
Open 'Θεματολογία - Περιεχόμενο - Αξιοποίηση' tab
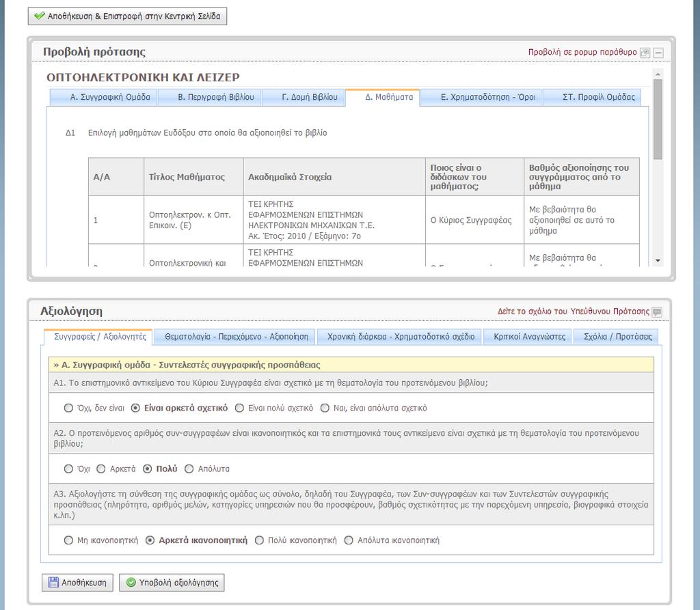[x=235, y=337]
